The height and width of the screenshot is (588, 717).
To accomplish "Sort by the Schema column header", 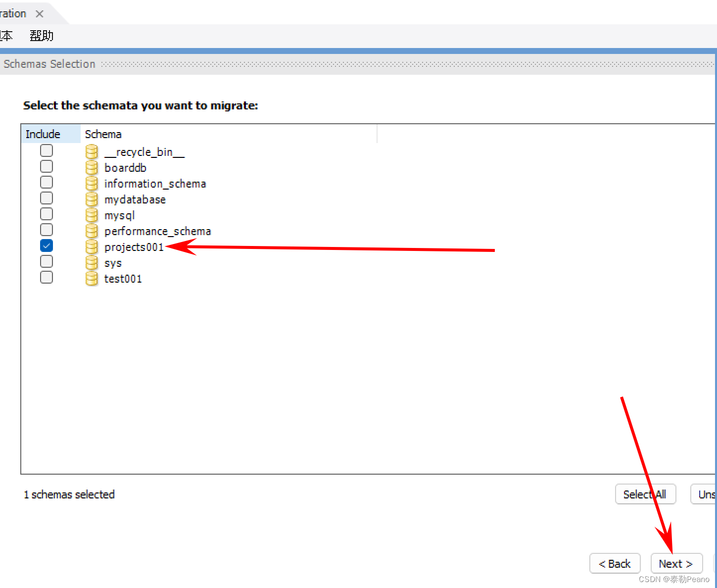I will [x=229, y=134].
